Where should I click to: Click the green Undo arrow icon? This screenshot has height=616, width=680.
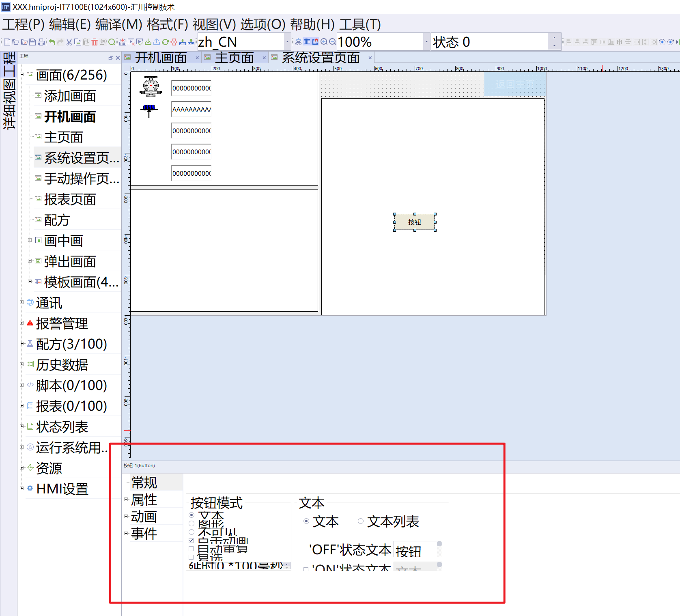[52, 42]
